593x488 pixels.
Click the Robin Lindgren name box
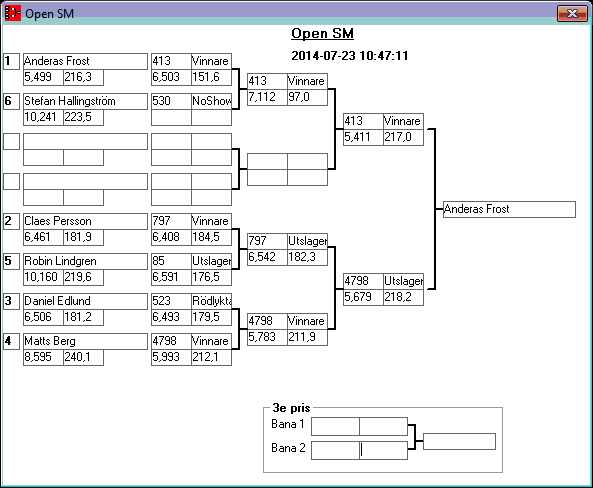click(85, 261)
